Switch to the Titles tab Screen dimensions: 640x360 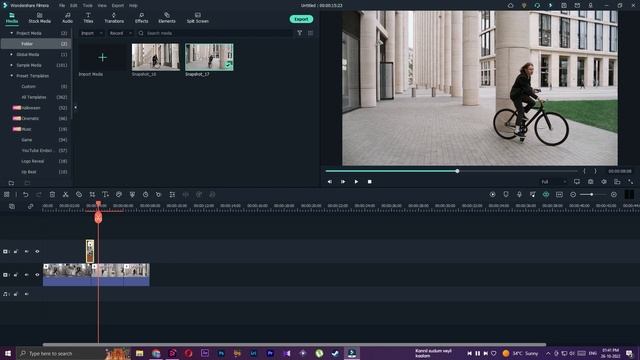tap(88, 18)
